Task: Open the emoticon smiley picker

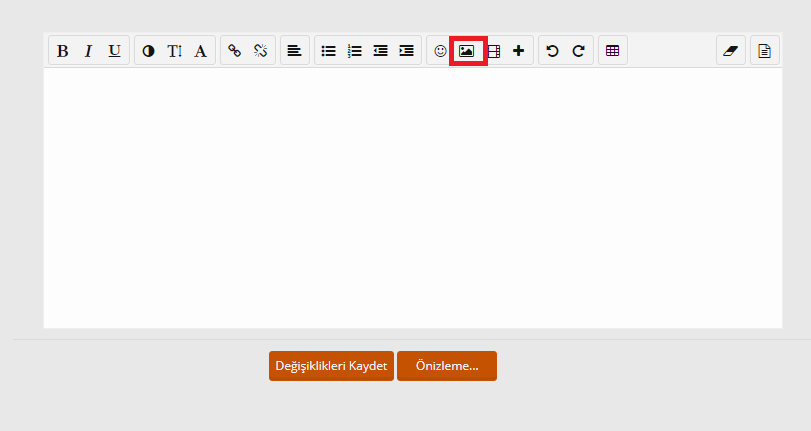Action: 440,51
